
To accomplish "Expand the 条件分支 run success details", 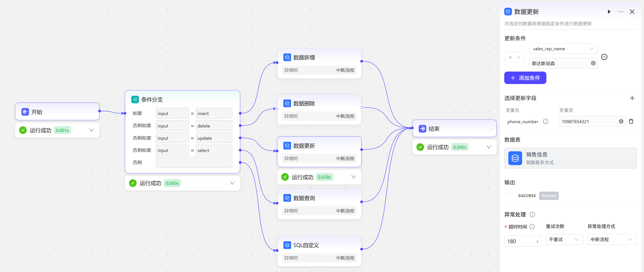I will (x=232, y=183).
